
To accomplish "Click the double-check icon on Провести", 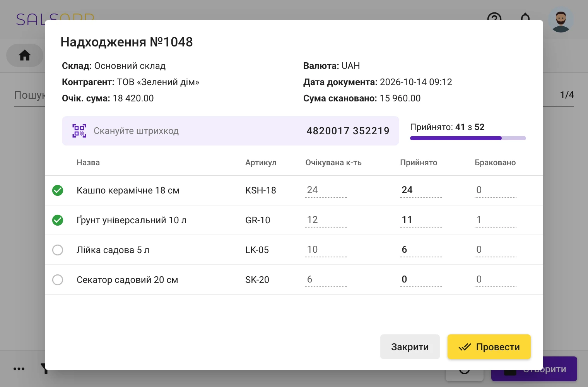I will 465,347.
